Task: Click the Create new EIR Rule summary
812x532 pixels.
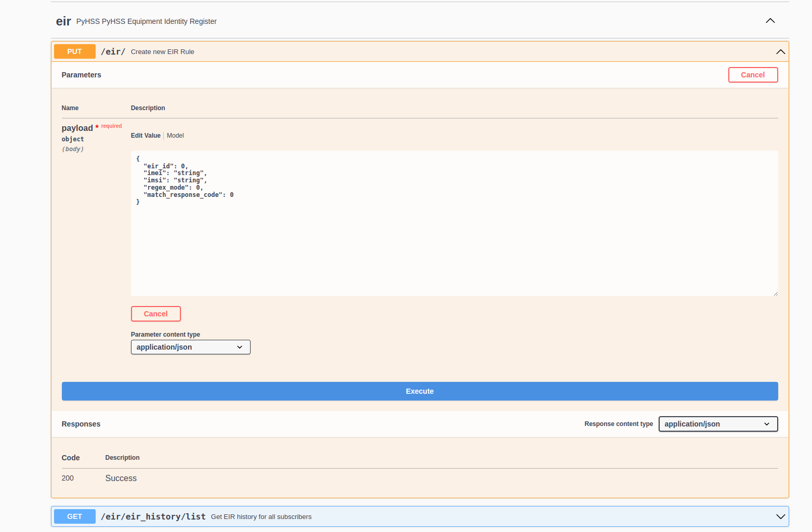Action: [x=162, y=52]
